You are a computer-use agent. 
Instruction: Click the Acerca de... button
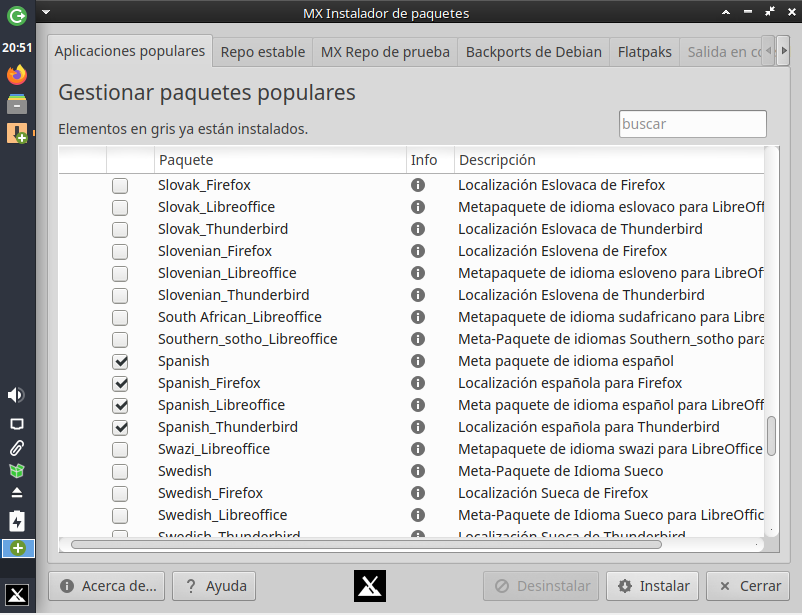[107, 586]
